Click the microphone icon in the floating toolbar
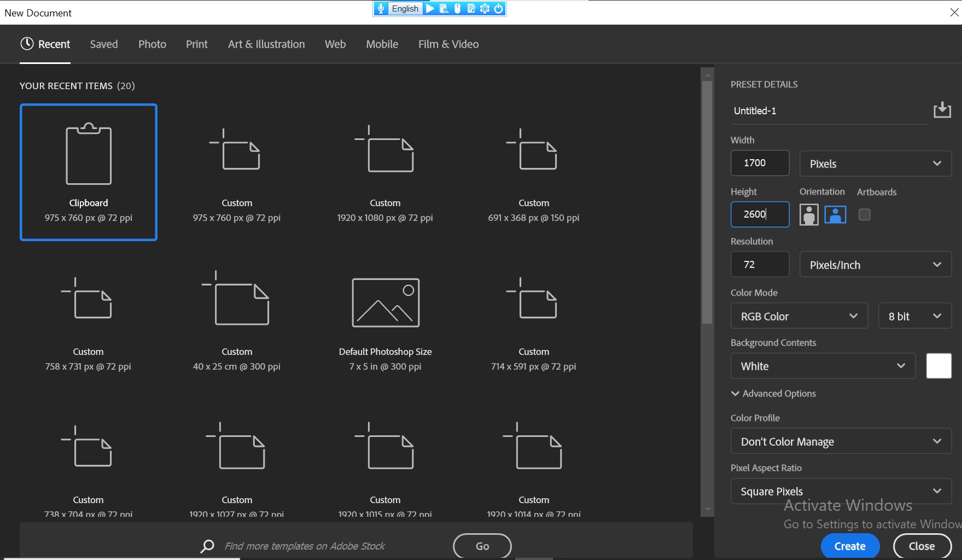962x560 pixels. (381, 9)
